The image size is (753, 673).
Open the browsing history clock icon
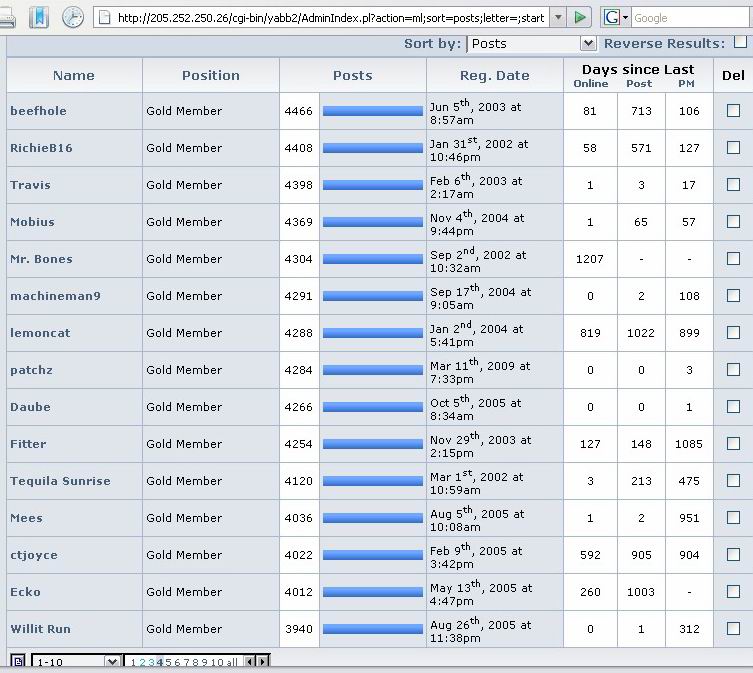coord(73,17)
